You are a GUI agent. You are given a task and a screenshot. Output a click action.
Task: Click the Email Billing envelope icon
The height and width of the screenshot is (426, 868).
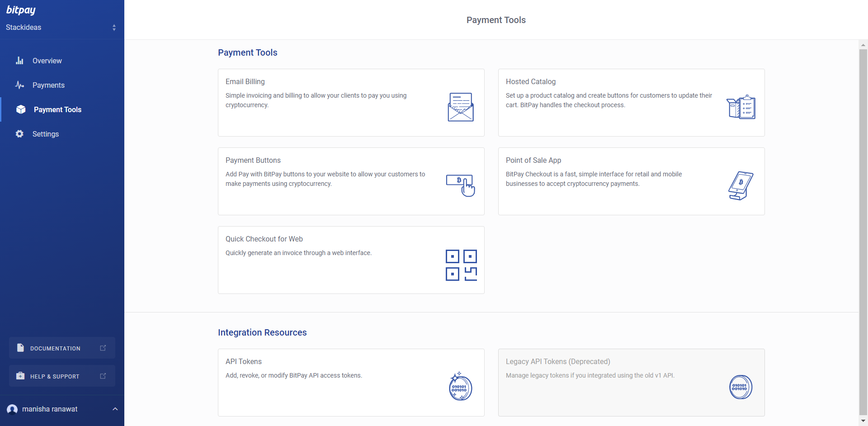(x=461, y=107)
